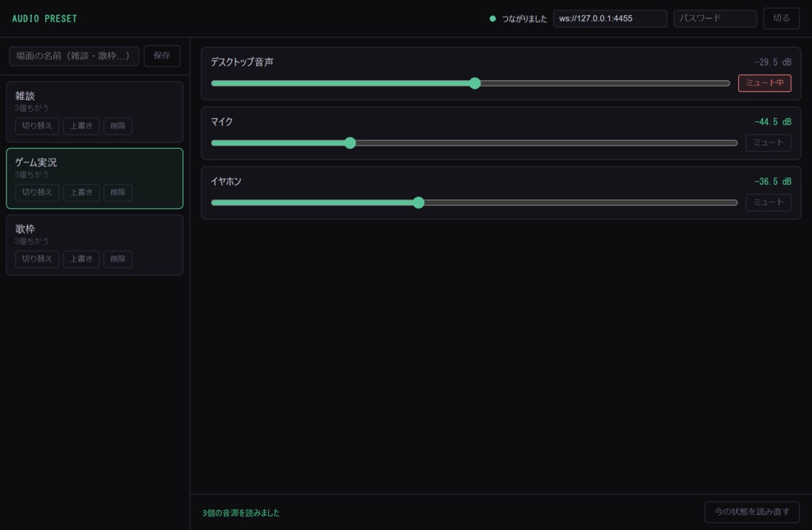Delete the ゲーム実況 preset

[117, 193]
